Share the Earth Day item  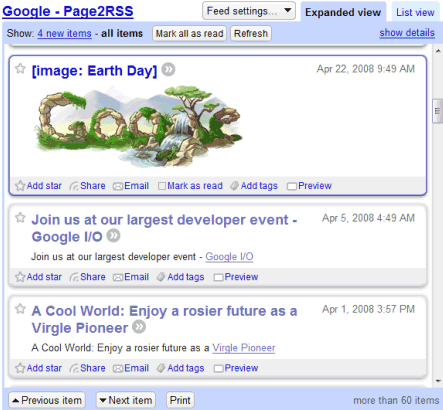[x=87, y=186]
